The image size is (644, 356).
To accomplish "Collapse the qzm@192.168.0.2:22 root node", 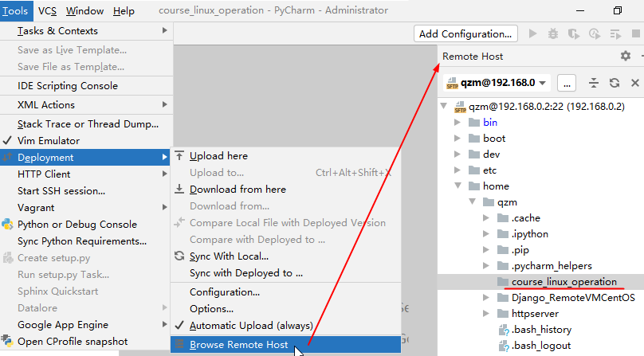I will pyautogui.click(x=444, y=107).
